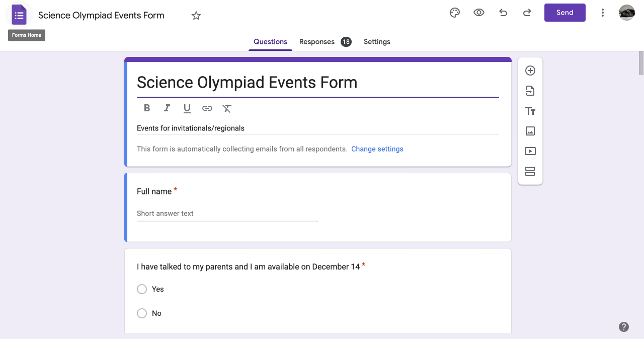This screenshot has height=339, width=644.
Task: Add a video via side toolbar
Action: coord(530,151)
